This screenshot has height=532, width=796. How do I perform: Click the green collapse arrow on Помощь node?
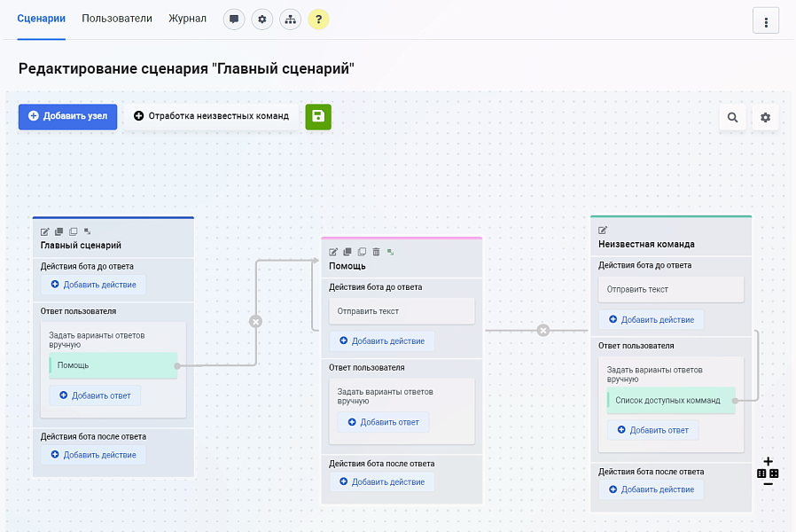click(x=390, y=252)
